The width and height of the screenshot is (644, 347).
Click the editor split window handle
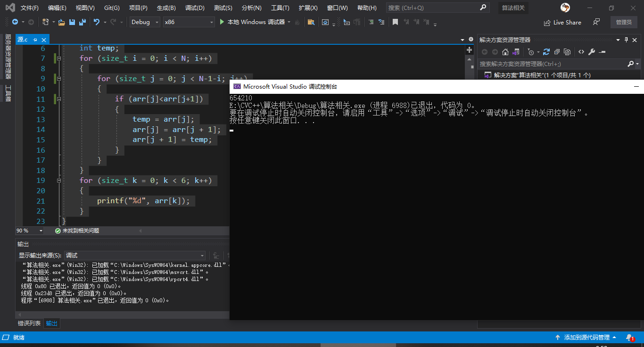click(470, 50)
